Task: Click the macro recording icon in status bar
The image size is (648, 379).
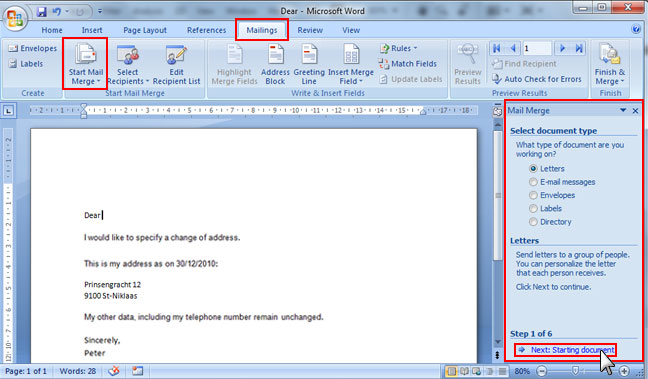Action: [138, 371]
